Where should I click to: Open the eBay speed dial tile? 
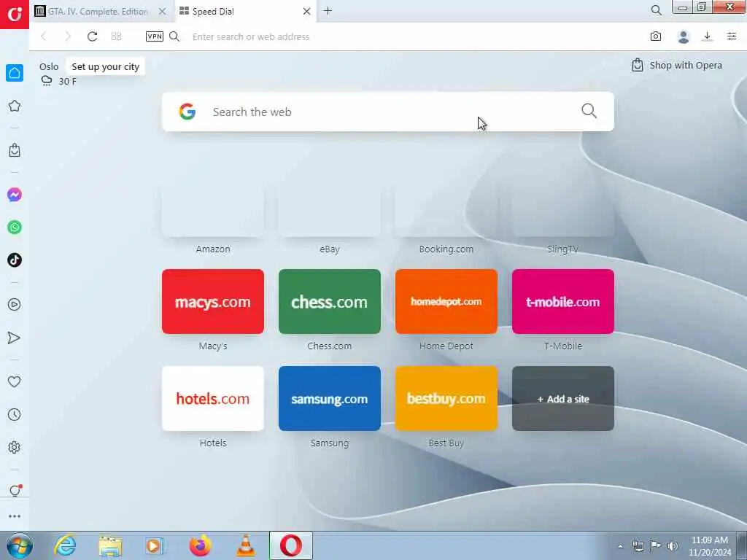click(x=330, y=206)
